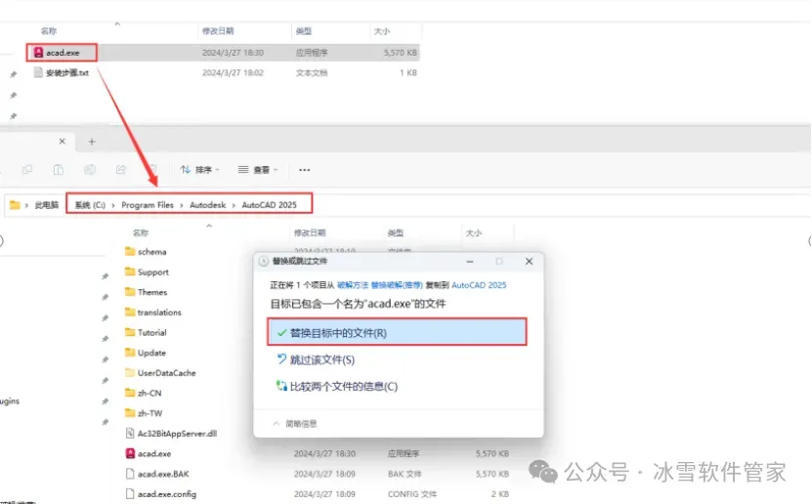This screenshot has width=812, height=504.
Task: Click the folder icon in address bar
Action: point(15,205)
